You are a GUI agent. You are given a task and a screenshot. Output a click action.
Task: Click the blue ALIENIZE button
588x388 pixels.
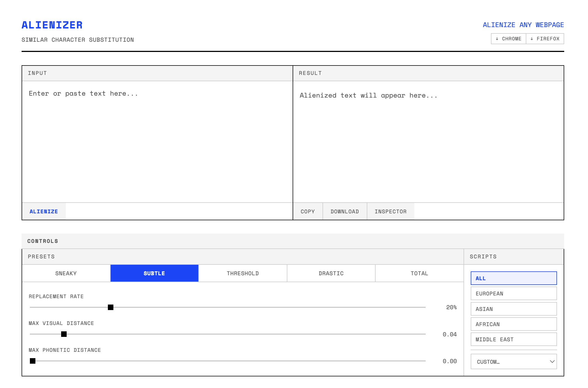(x=44, y=211)
